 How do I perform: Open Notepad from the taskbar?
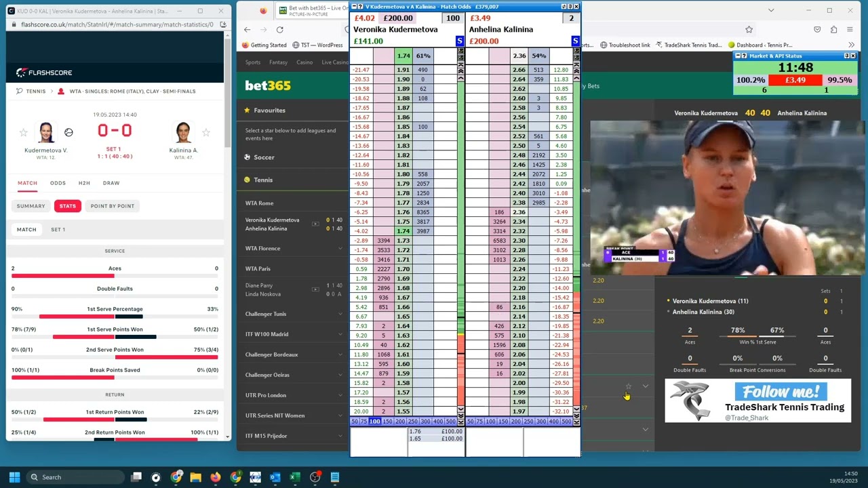coord(334,477)
